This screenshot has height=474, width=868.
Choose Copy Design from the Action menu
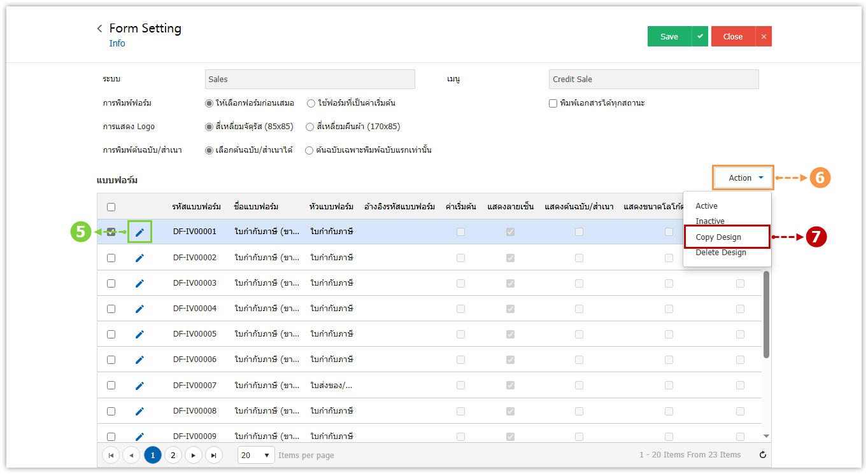(718, 237)
